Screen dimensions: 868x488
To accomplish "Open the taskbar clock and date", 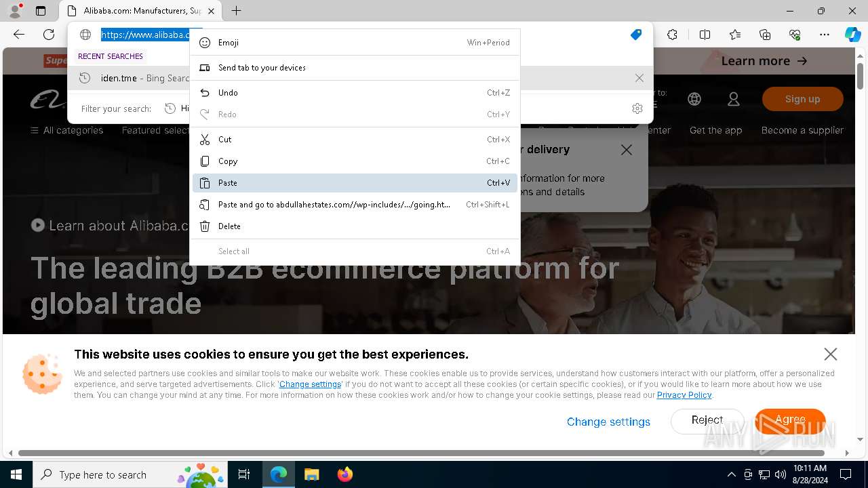I will [x=810, y=474].
